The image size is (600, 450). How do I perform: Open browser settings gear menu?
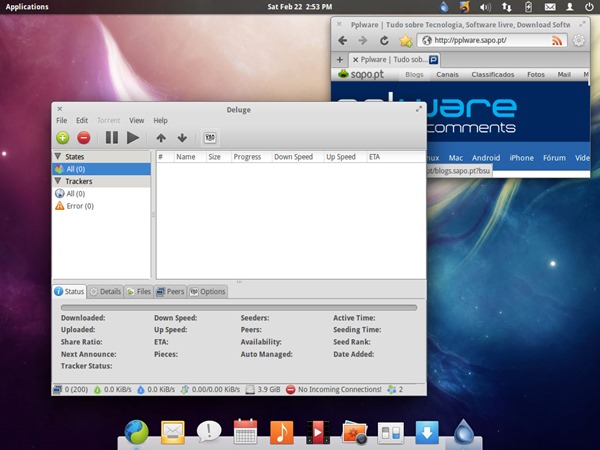tap(579, 40)
